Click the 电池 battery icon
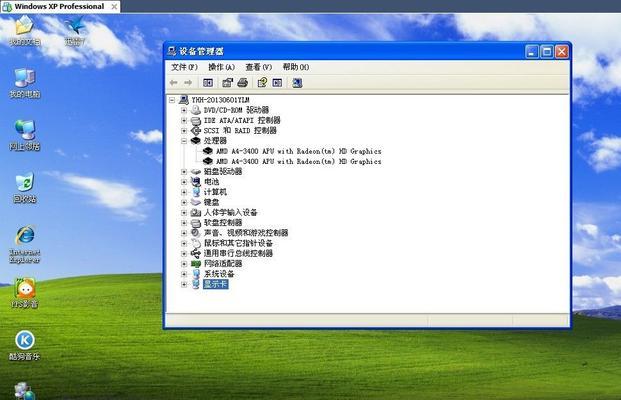621x400 pixels. 196,182
